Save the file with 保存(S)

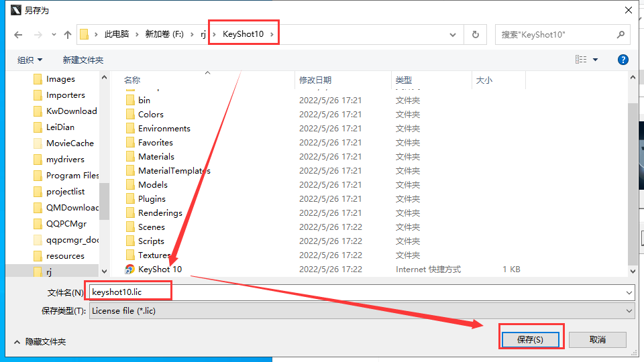pyautogui.click(x=530, y=339)
